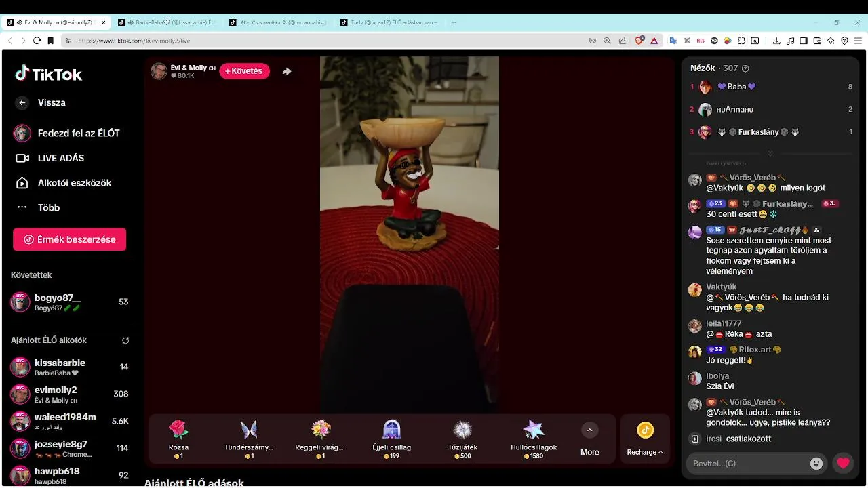Click leila11777 username in chat
868x488 pixels.
[x=724, y=323]
